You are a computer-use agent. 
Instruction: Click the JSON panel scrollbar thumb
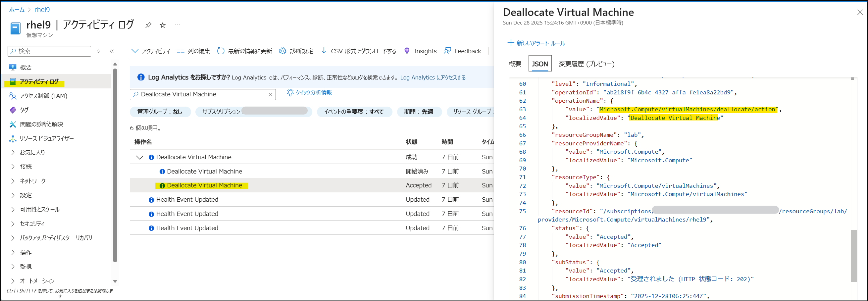click(x=853, y=256)
